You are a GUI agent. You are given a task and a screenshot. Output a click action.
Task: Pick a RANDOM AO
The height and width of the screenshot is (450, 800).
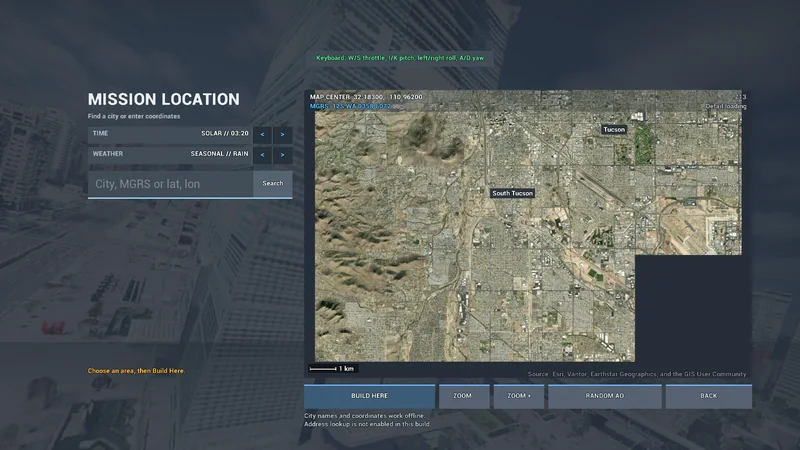(x=605, y=396)
